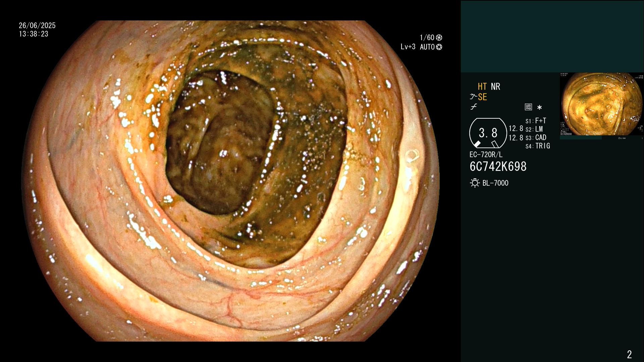Click the EC-720R/L scope model text
Image resolution: width=644 pixels, height=362 pixels.
pyautogui.click(x=486, y=155)
